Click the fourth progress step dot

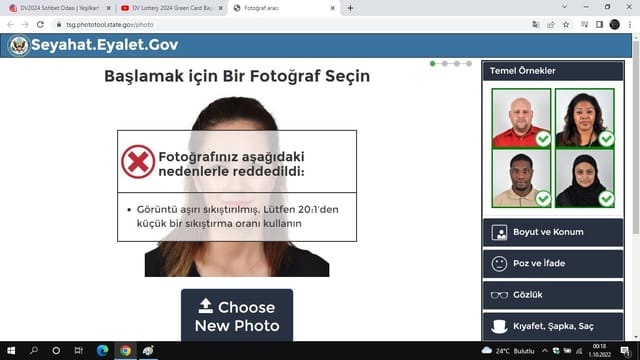[x=469, y=64]
